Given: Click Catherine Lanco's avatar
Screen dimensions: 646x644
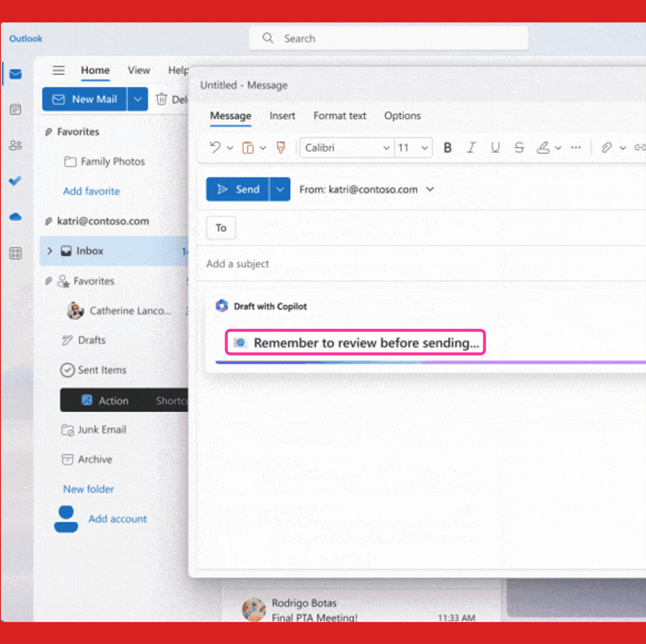Looking at the screenshot, I should 75,311.
